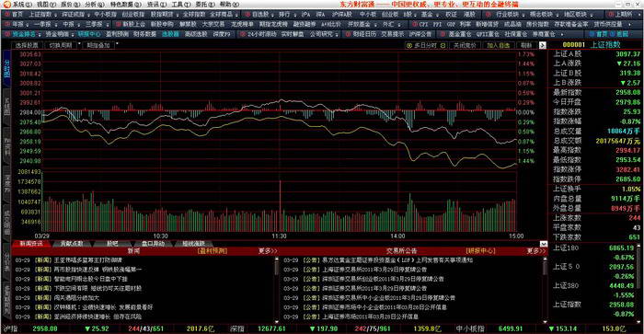Switch to the 盘口异动 tab
This screenshot has width=644, height=334.
153,244
